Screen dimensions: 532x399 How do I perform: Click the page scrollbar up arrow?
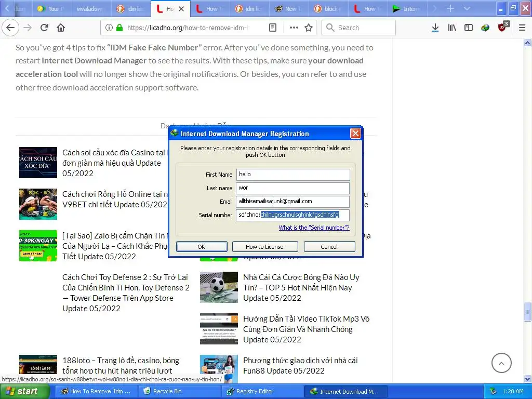click(527, 43)
